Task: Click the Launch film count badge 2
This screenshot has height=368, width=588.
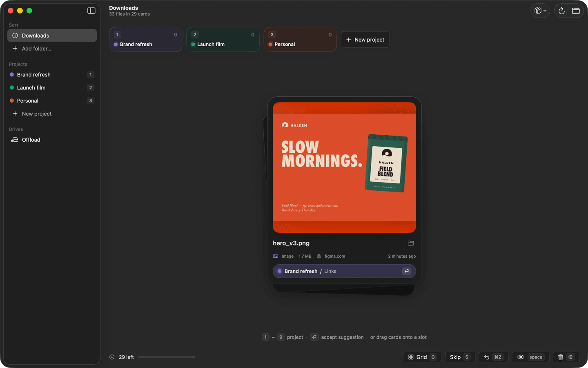Action: pos(91,88)
